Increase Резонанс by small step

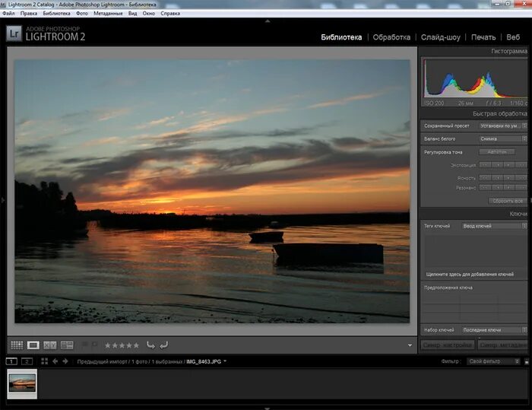pyautogui.click(x=509, y=187)
